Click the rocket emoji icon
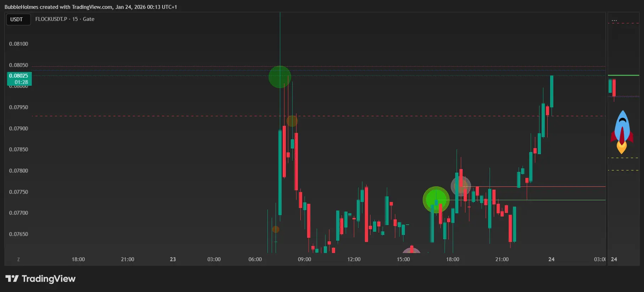644x292 pixels. click(x=622, y=132)
